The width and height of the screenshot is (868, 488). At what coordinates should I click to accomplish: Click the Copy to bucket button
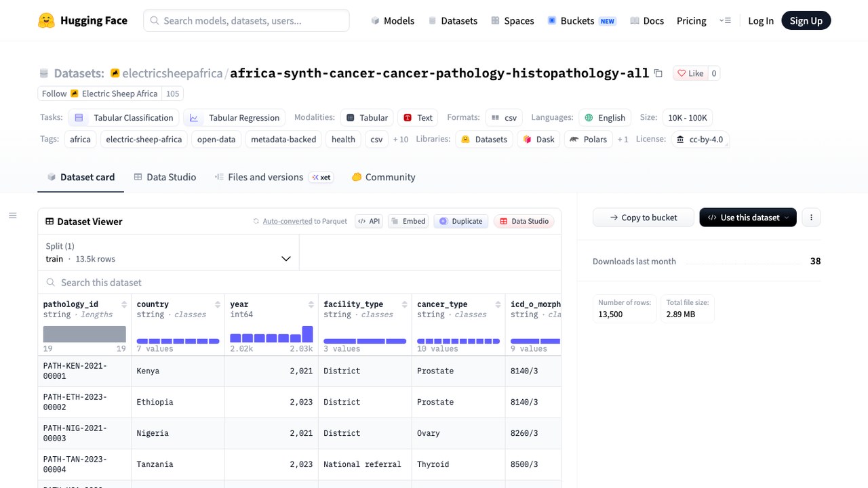tap(643, 218)
